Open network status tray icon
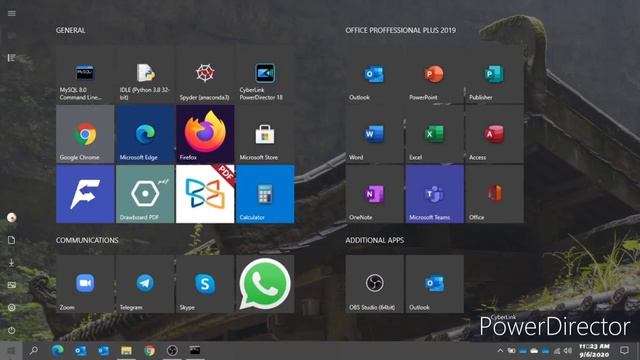This screenshot has width=640, height=360. point(557,351)
